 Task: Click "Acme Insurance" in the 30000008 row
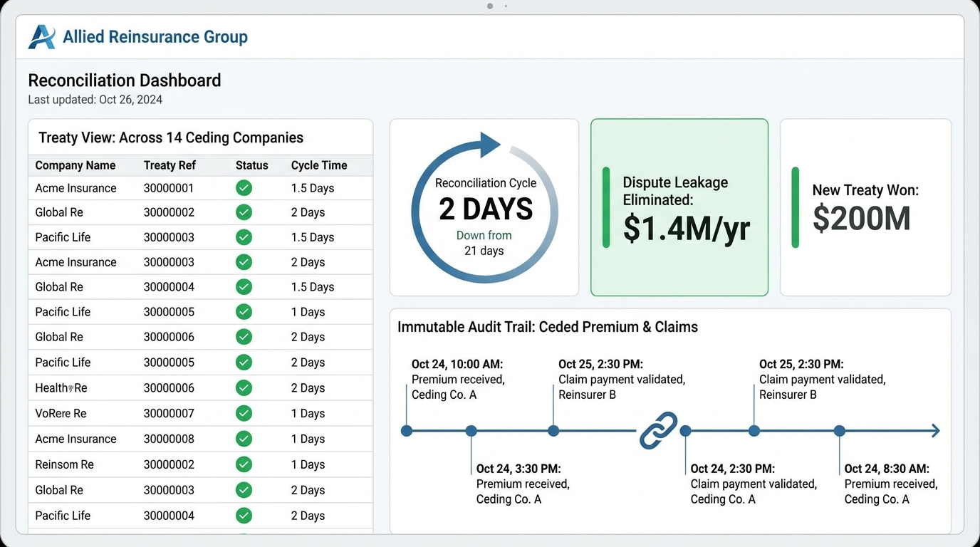coord(75,439)
